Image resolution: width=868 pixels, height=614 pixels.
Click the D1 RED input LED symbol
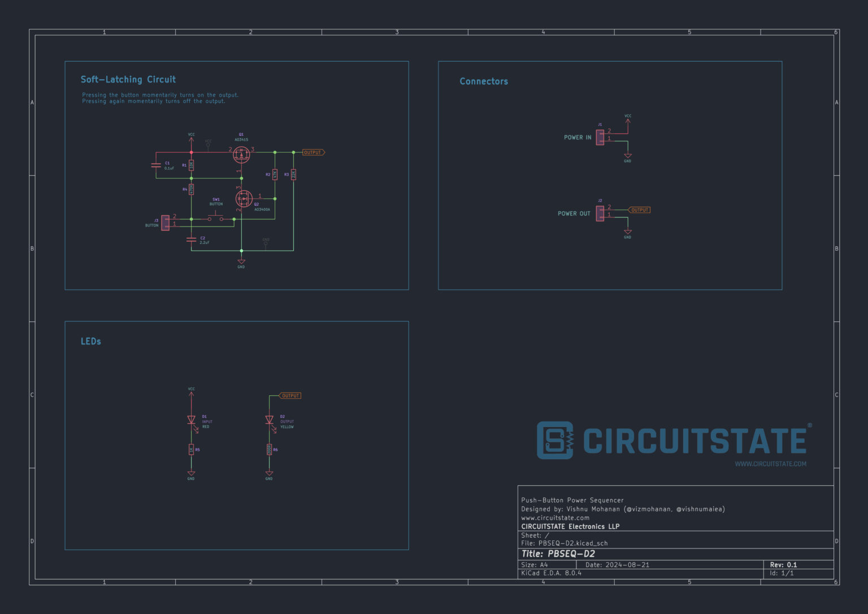point(192,421)
